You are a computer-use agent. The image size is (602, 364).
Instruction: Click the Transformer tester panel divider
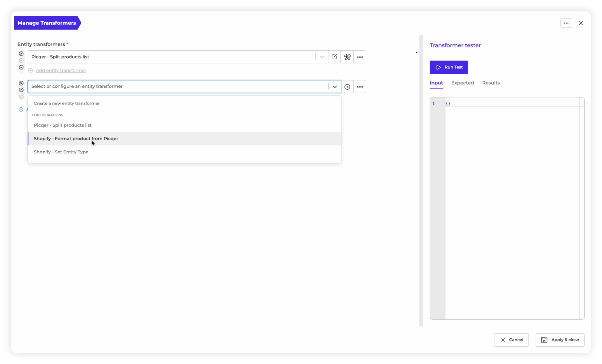coord(421,181)
